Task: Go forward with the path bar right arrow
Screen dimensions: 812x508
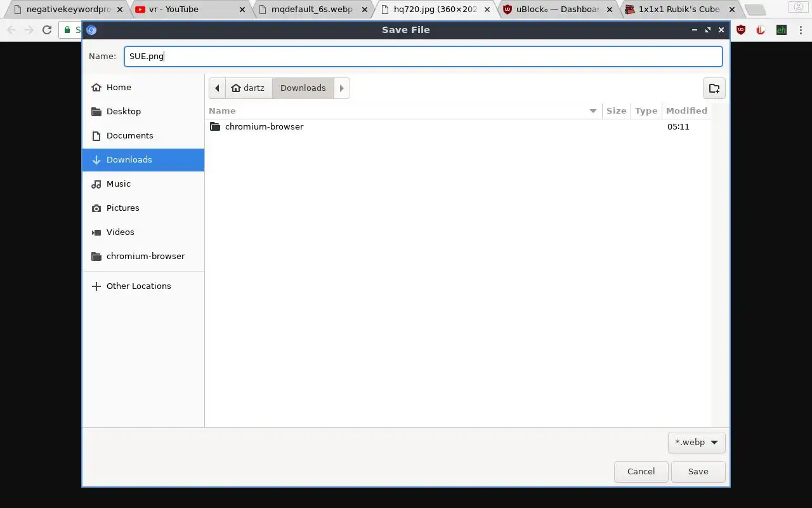Action: [x=341, y=88]
